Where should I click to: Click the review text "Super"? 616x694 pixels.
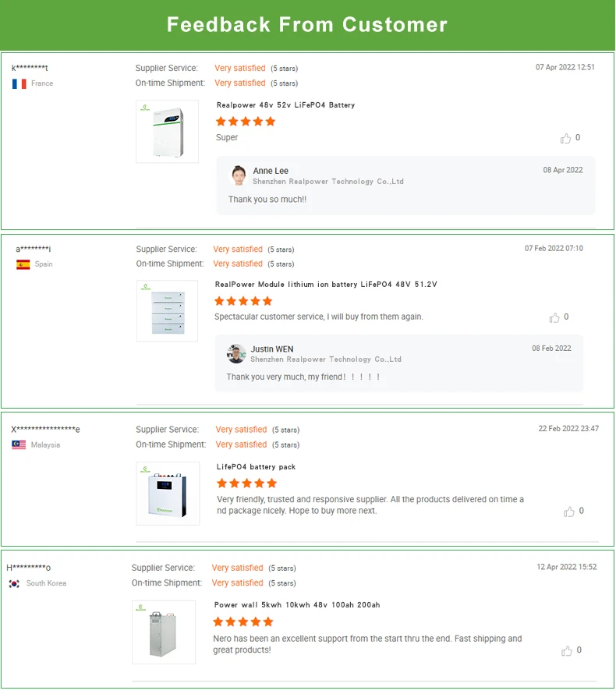click(x=227, y=137)
